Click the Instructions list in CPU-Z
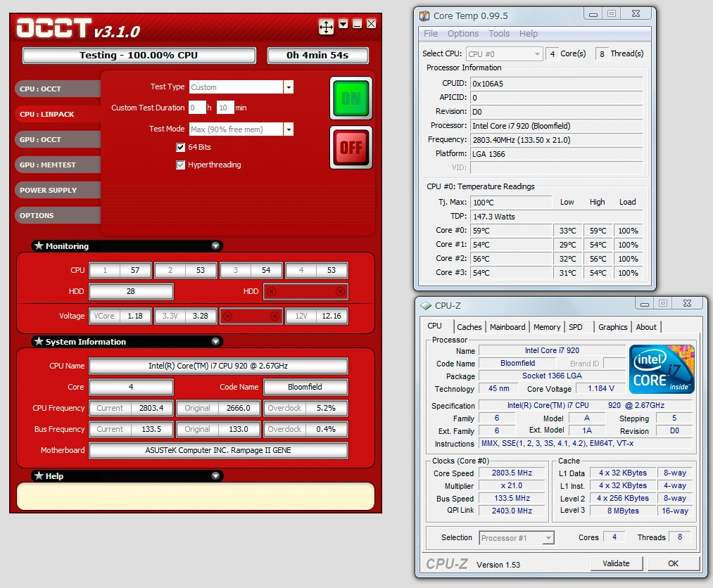 coord(586,444)
